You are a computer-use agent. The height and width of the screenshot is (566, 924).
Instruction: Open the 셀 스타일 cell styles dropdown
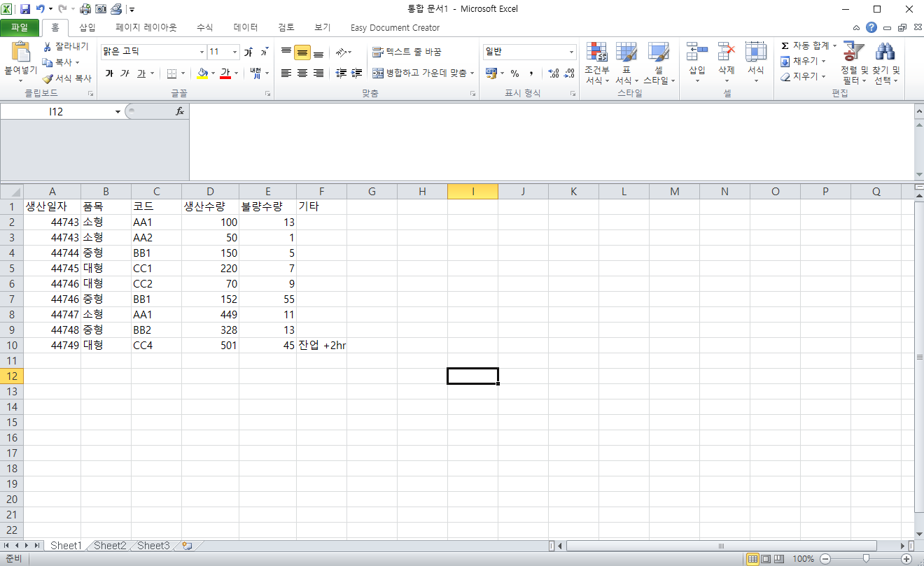pyautogui.click(x=659, y=63)
